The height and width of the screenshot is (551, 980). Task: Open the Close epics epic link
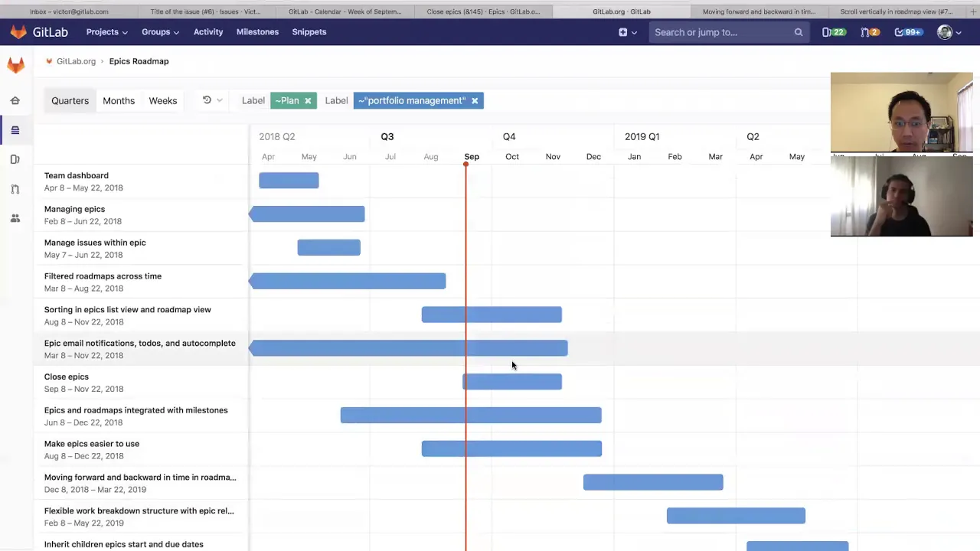[67, 377]
